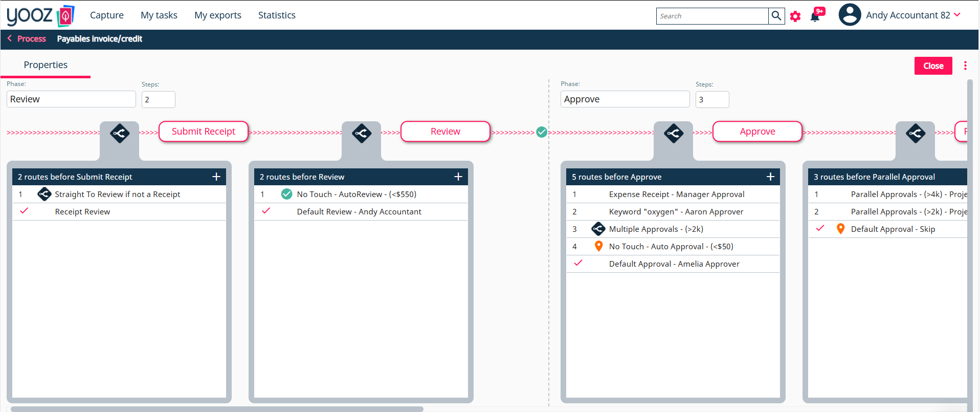Viewport: 980px width, 412px height.
Task: Add route before Submit Receipt
Action: coord(216,177)
